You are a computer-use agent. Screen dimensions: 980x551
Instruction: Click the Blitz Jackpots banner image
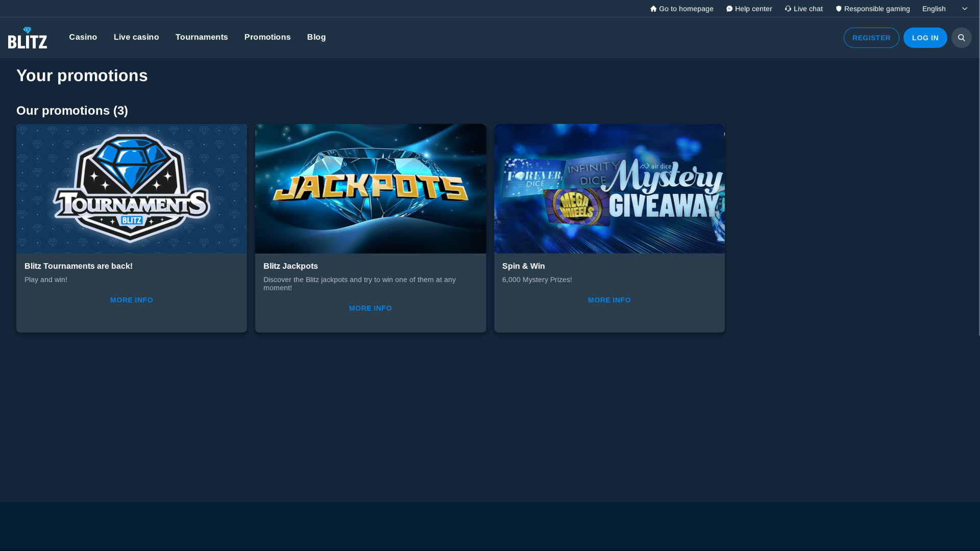(x=370, y=188)
